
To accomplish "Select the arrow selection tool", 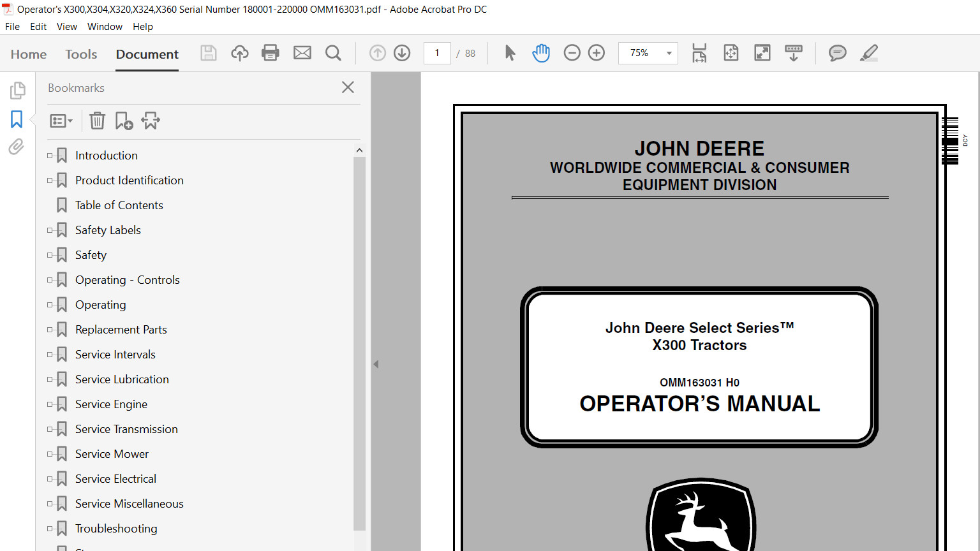I will pos(510,53).
